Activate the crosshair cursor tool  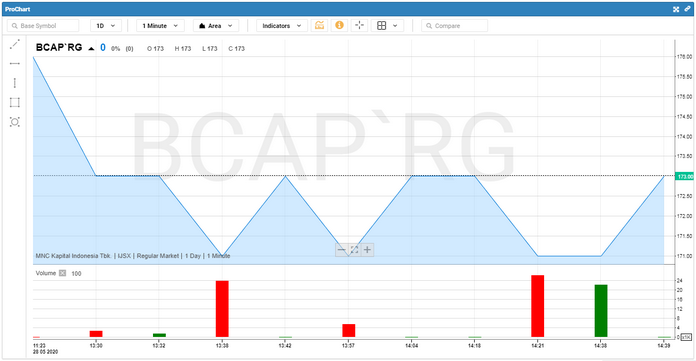point(359,25)
